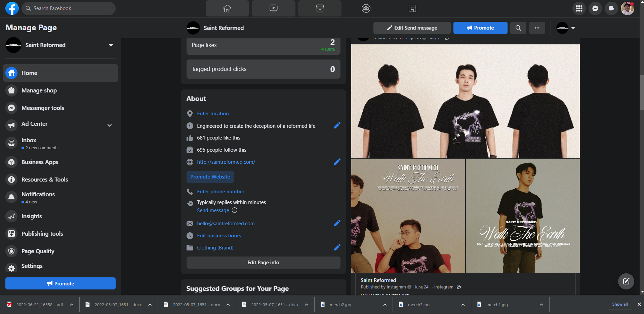Open the Watch video tab icon

point(274,8)
